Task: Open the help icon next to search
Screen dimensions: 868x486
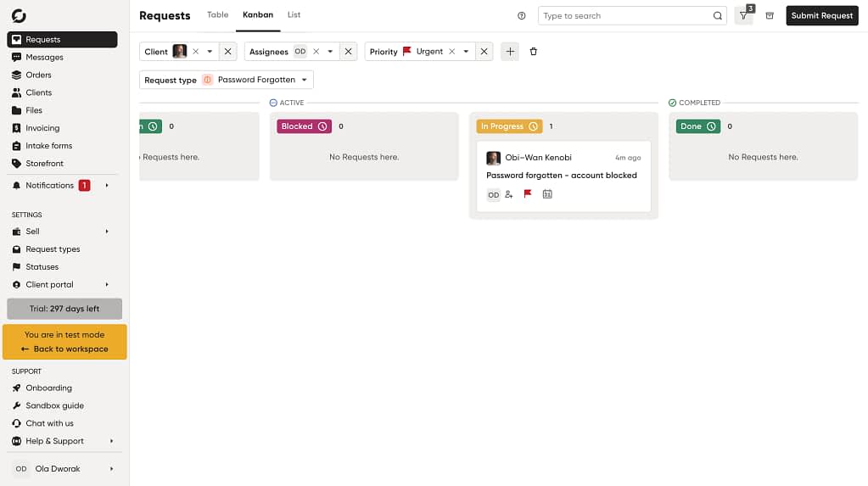Action: (522, 15)
